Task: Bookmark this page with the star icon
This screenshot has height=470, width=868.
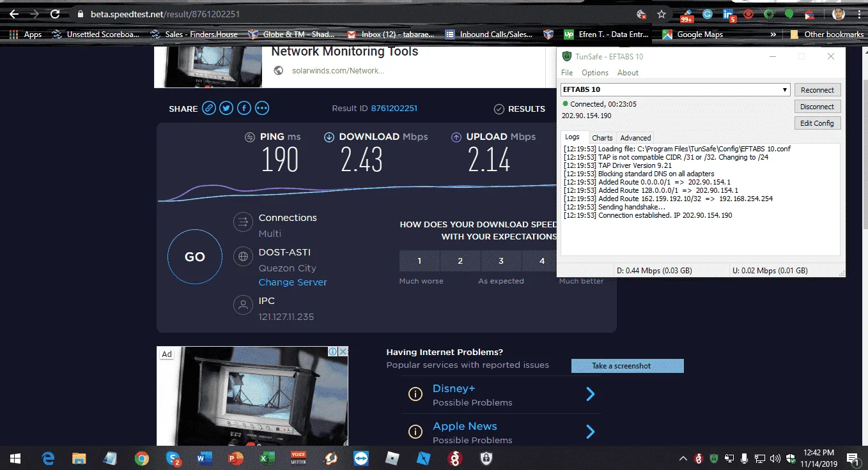Action: coord(662,13)
